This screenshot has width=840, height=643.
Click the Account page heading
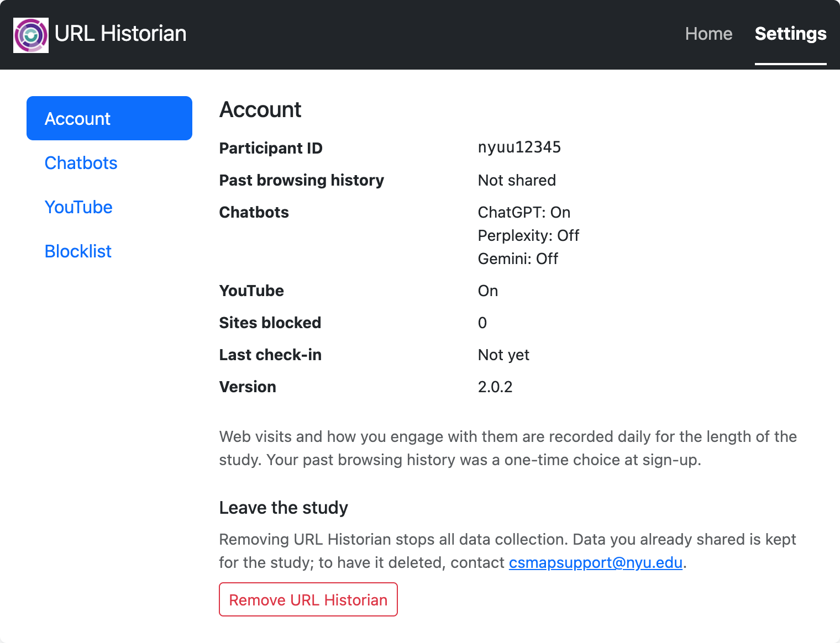260,109
